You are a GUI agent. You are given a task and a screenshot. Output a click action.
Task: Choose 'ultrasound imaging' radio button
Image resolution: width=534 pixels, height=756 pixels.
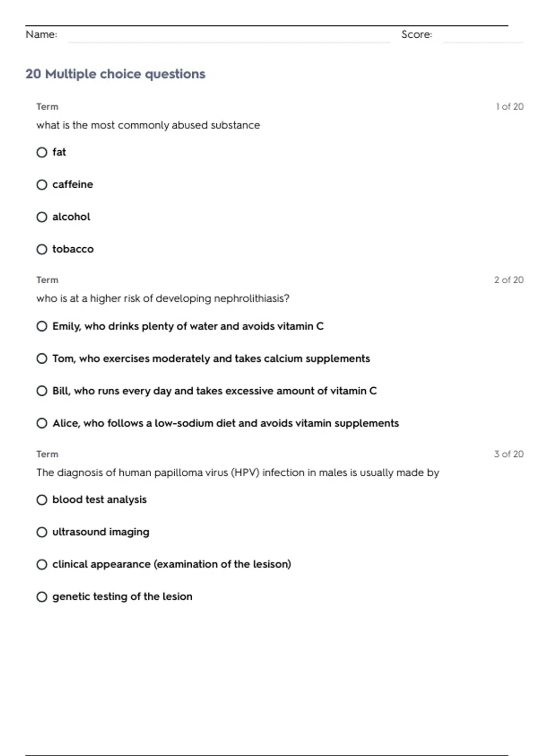42,532
